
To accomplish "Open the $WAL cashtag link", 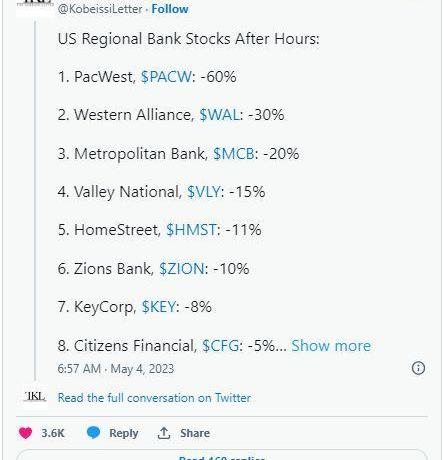I will click(219, 115).
